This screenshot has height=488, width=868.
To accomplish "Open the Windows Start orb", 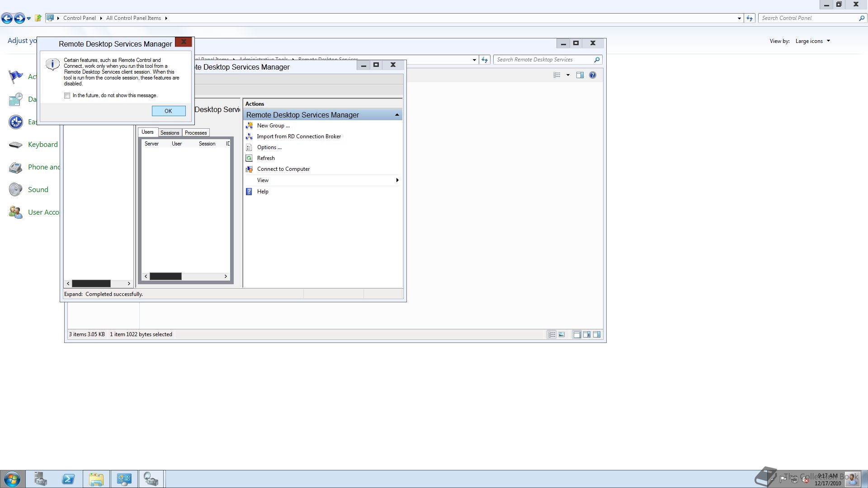I will [12, 479].
